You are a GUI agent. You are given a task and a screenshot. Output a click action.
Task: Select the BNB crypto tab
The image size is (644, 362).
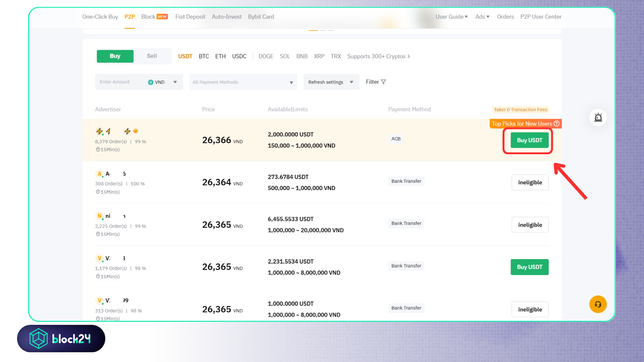click(302, 56)
